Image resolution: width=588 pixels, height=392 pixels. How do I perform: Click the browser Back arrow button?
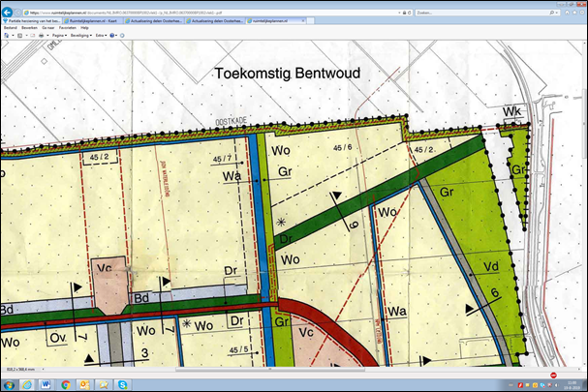[x=9, y=12]
